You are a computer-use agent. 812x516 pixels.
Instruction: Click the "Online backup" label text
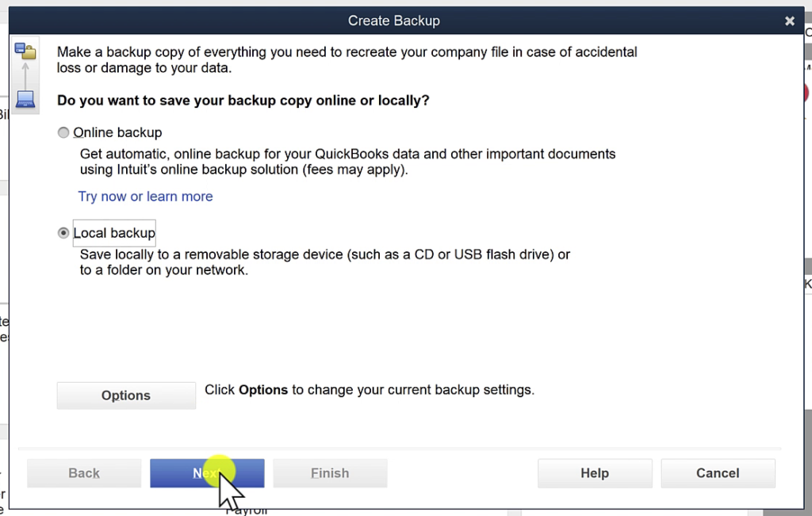(117, 132)
